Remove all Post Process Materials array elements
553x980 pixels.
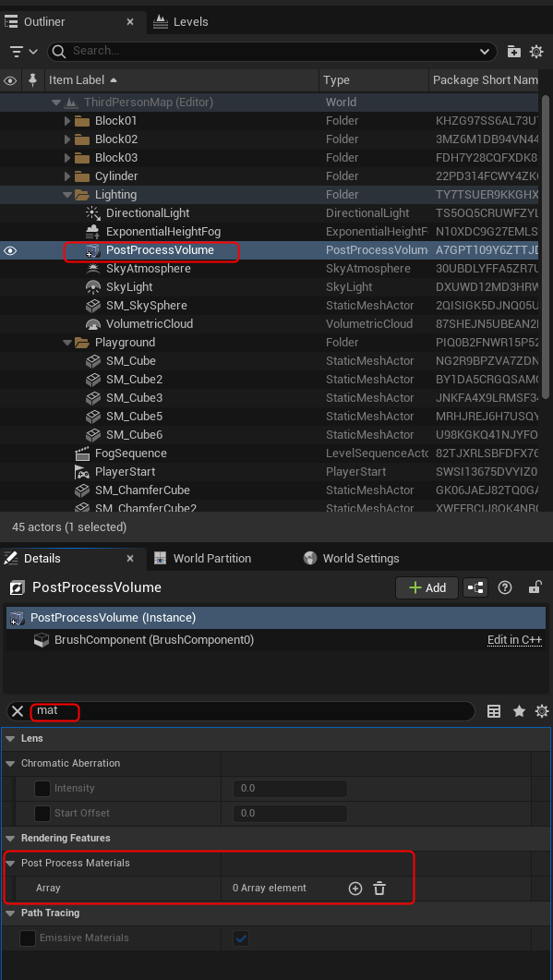(379, 889)
